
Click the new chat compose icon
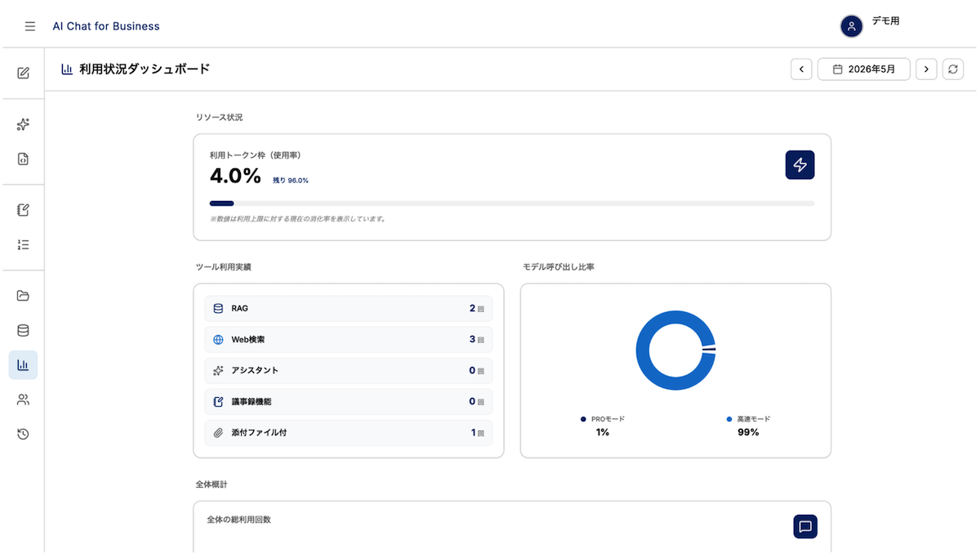[x=23, y=73]
